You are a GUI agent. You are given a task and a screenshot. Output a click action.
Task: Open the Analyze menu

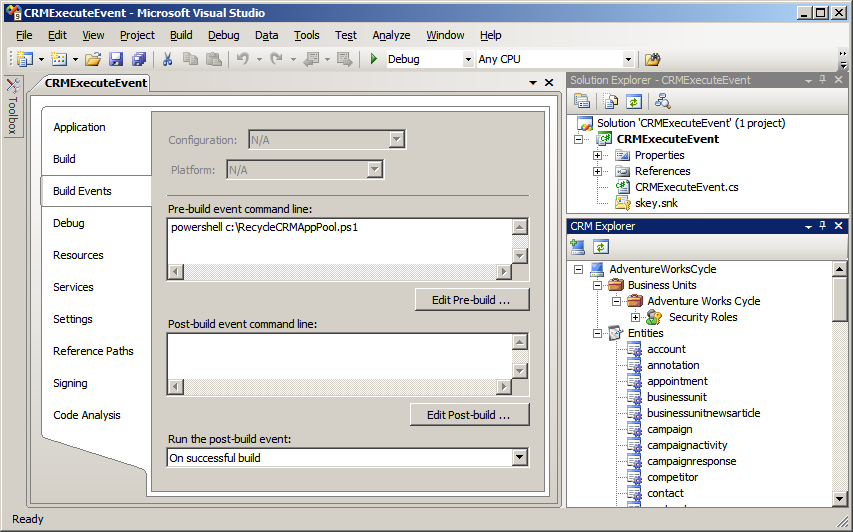391,35
